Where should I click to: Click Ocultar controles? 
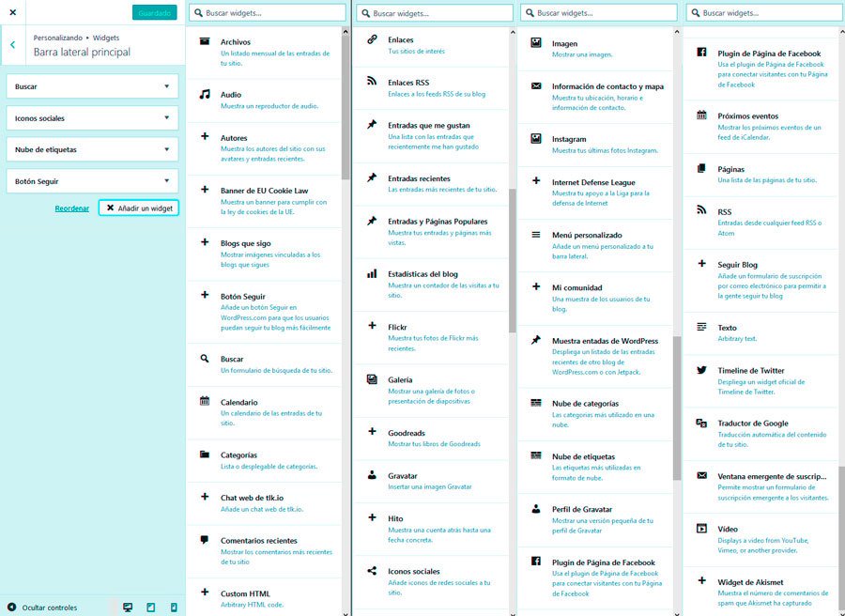coord(43,608)
